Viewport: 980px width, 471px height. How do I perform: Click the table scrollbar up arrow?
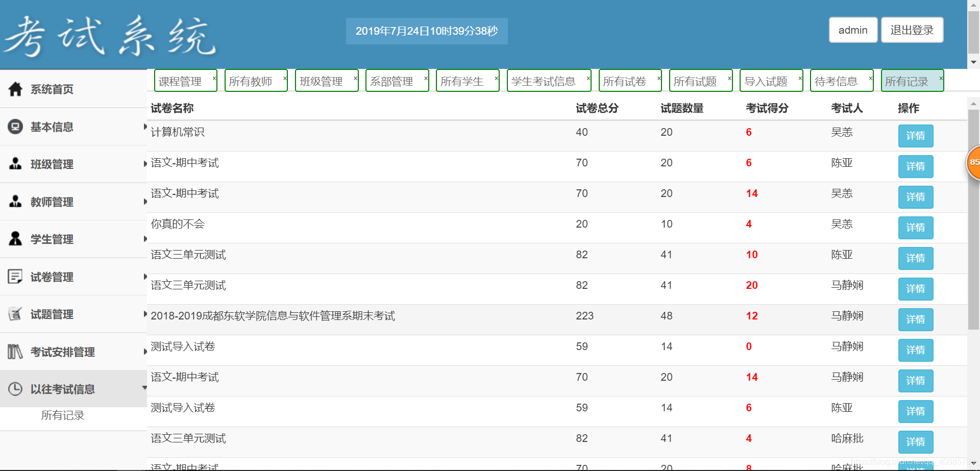pyautogui.click(x=973, y=103)
